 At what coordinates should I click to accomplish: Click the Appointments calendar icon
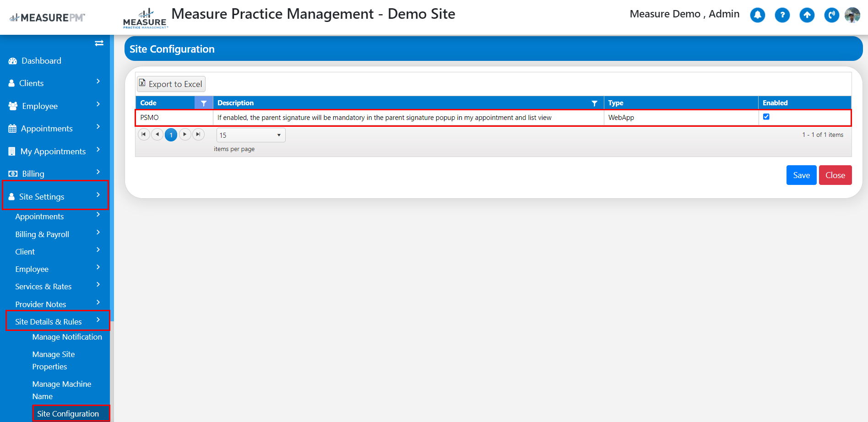pyautogui.click(x=12, y=129)
